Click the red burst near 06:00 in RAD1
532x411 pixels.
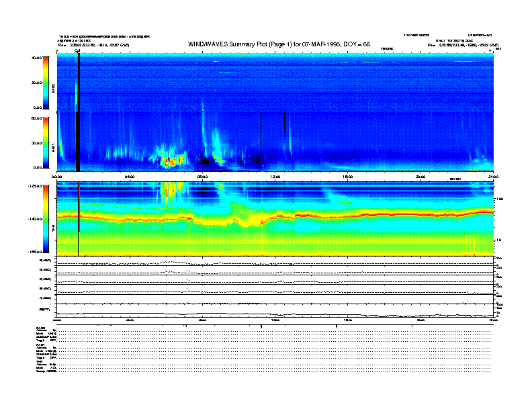coord(171,161)
